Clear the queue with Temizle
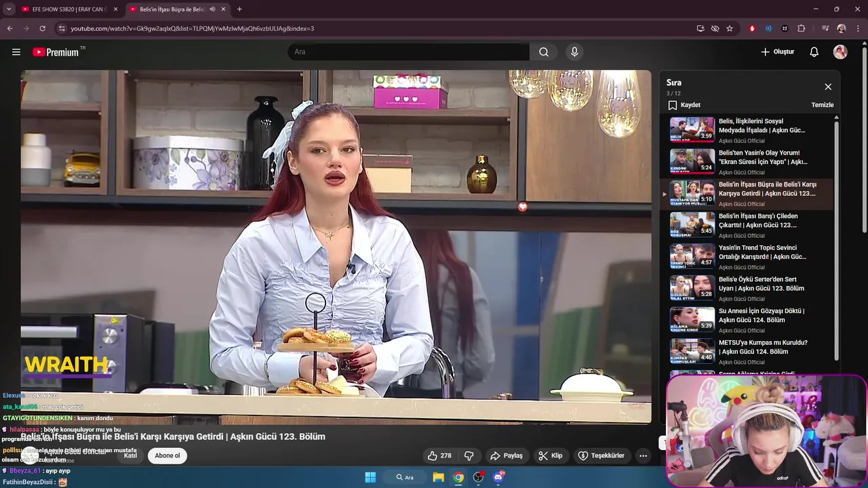 (823, 105)
